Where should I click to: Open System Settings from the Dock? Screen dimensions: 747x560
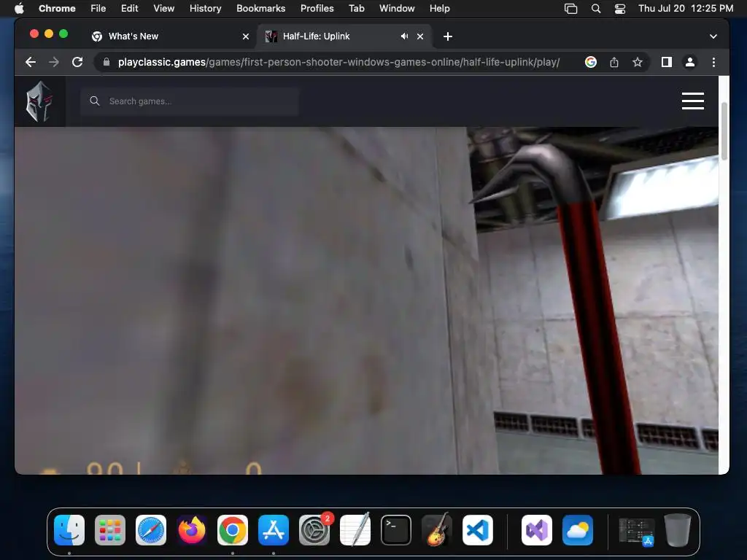[x=314, y=530]
